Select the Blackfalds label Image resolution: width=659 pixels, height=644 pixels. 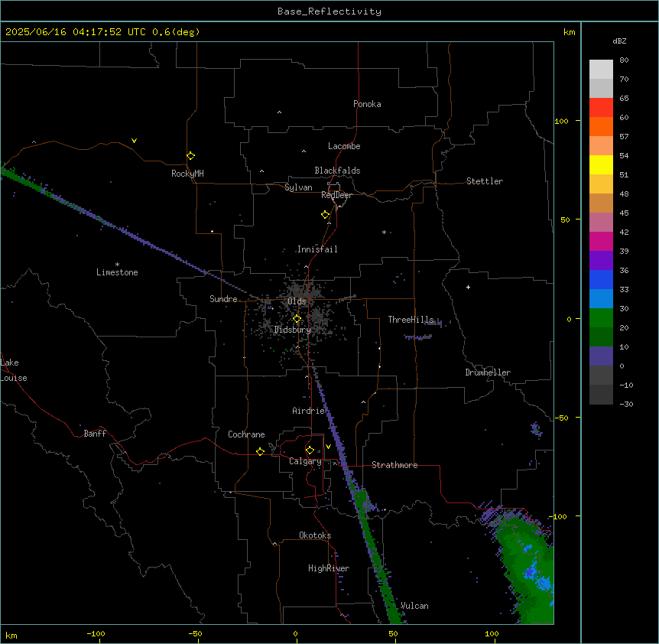click(337, 171)
